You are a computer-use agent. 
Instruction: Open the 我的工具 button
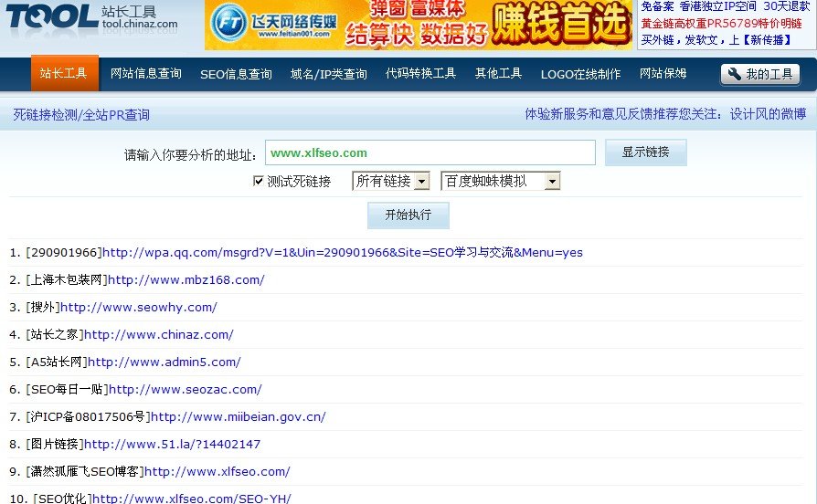pyautogui.click(x=760, y=75)
